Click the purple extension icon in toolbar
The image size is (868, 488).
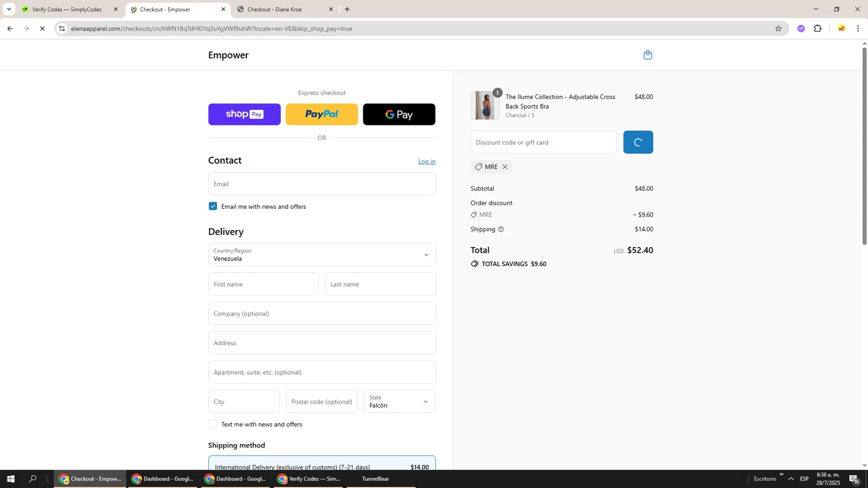[801, 28]
